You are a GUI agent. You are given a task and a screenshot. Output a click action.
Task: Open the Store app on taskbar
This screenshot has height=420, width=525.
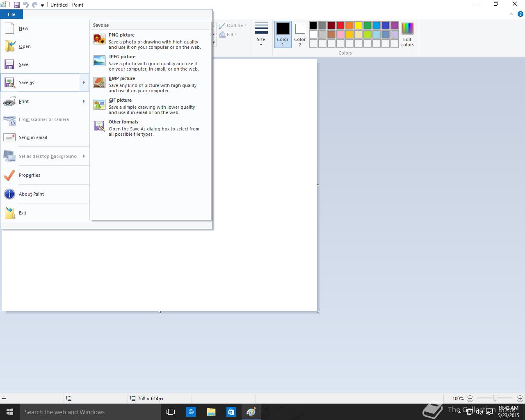pyautogui.click(x=231, y=412)
